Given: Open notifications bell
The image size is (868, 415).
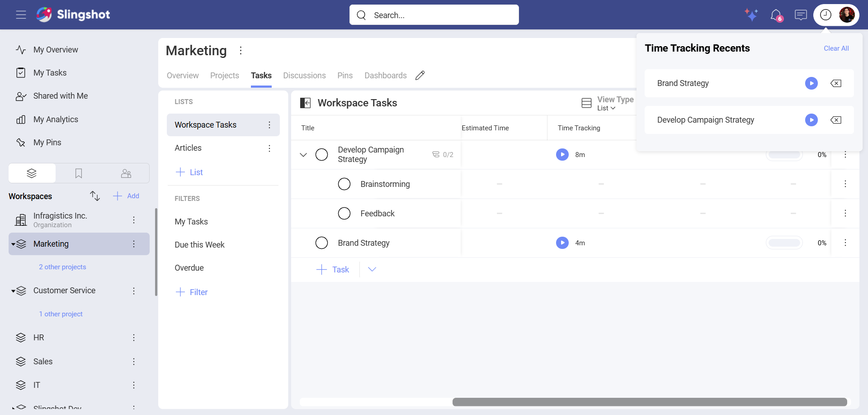Looking at the screenshot, I should click(776, 15).
